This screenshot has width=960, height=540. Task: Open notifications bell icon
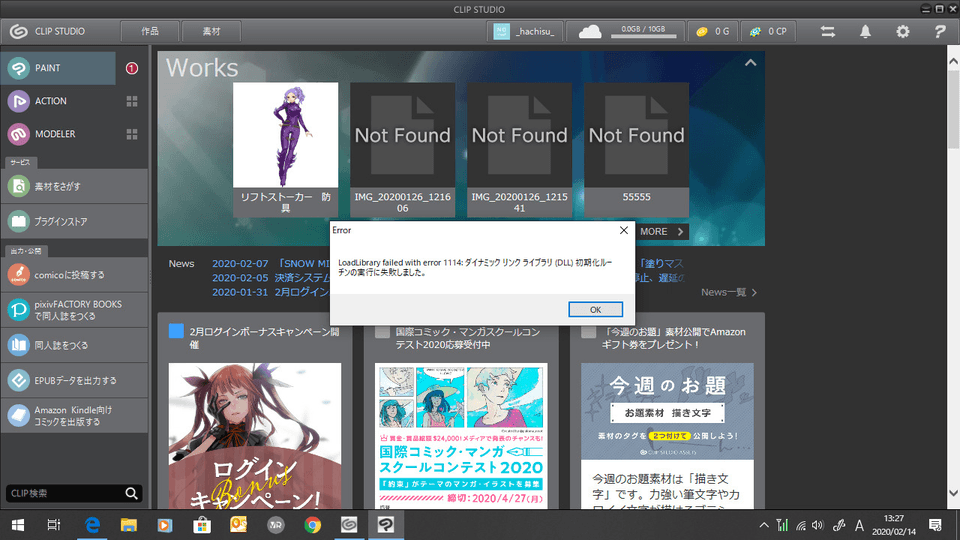pos(865,31)
